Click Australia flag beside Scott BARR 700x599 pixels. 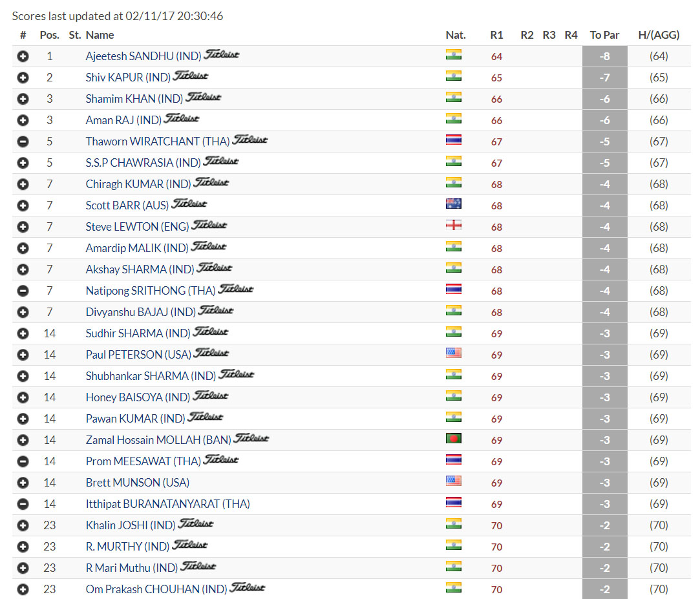(x=454, y=204)
